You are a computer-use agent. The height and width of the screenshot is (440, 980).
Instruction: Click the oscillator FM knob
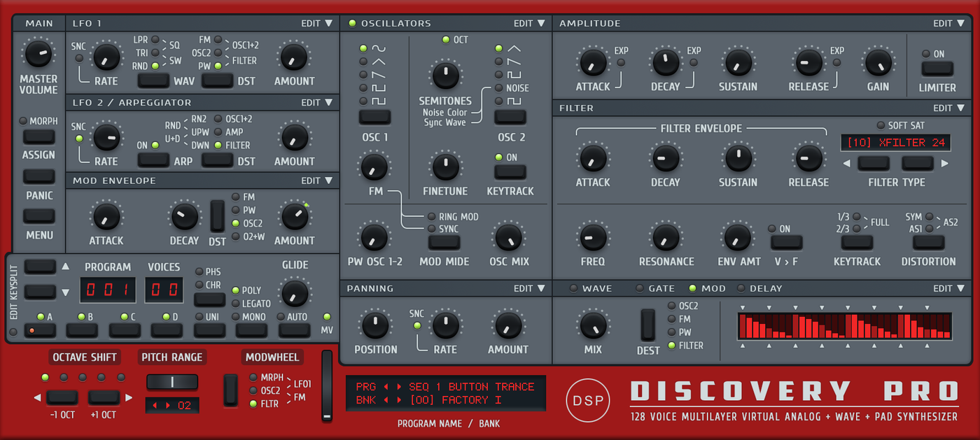point(374,166)
